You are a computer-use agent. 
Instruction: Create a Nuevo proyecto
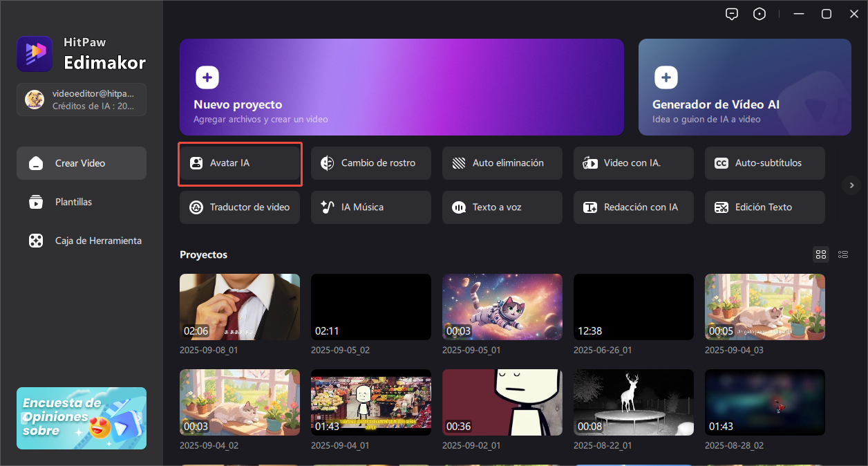tap(402, 86)
